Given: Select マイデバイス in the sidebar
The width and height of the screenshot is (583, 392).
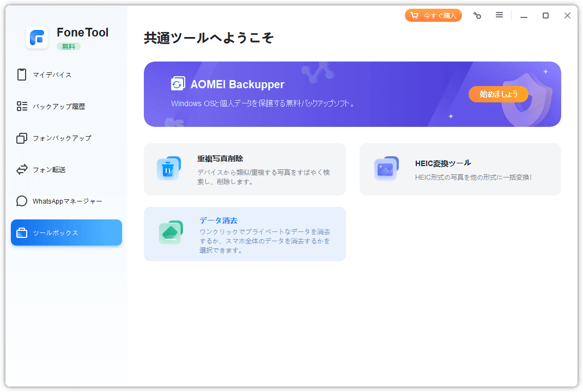Looking at the screenshot, I should pyautogui.click(x=52, y=75).
